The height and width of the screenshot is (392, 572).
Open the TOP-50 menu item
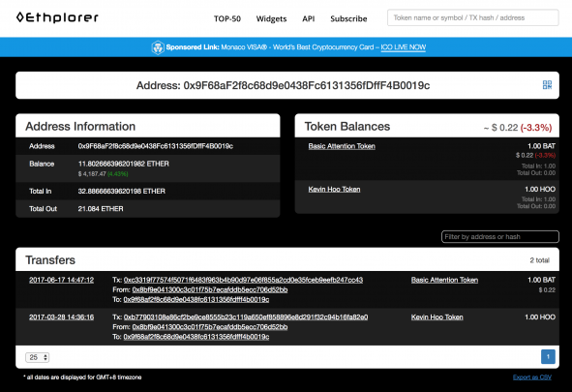[226, 18]
